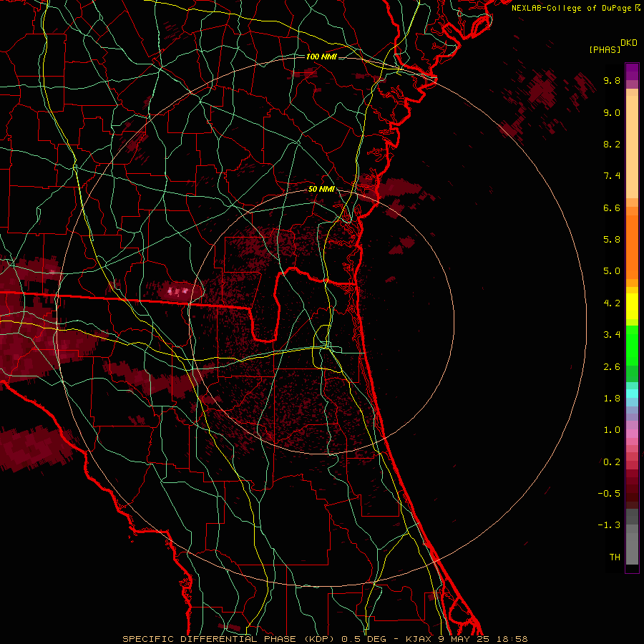Select the 0.2 scale value
The image size is (644, 644).
click(612, 462)
